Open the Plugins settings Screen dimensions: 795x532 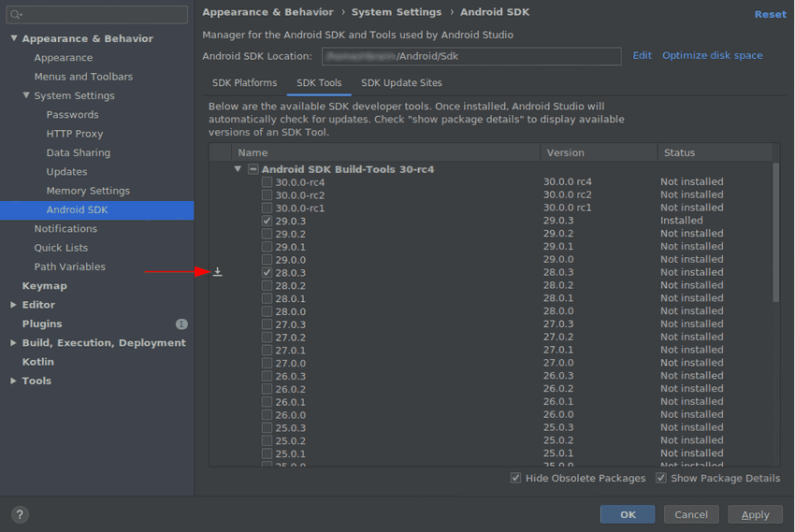pyautogui.click(x=42, y=324)
